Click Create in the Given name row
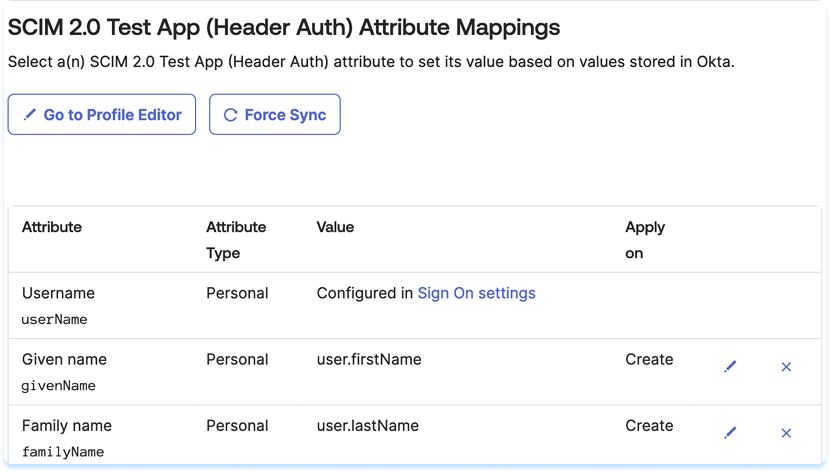Viewport: 830px width, 472px height. click(x=649, y=359)
